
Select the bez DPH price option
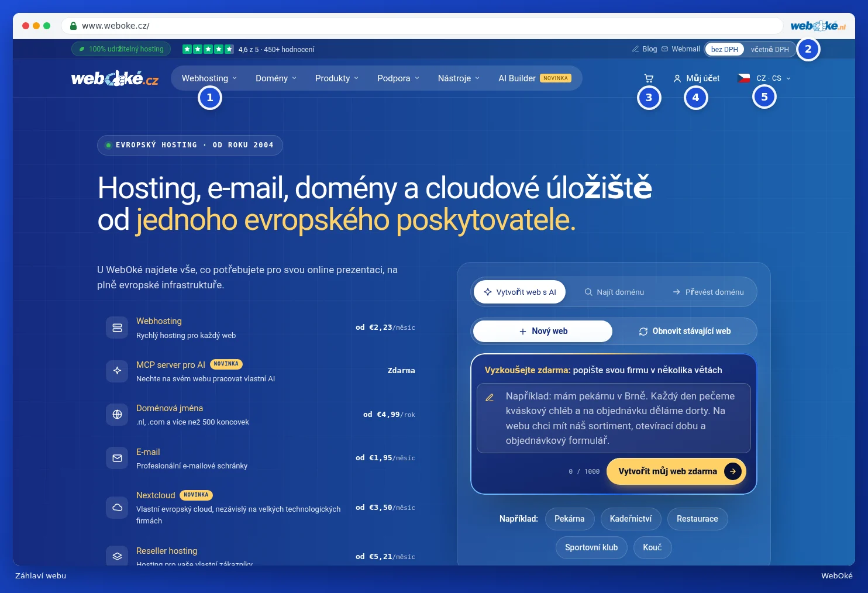click(724, 49)
